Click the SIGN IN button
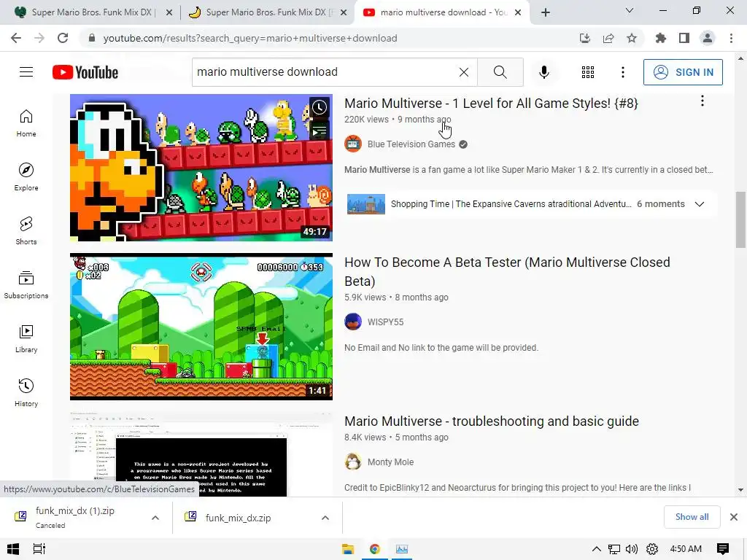Screen dimensions: 747x560 683,72
